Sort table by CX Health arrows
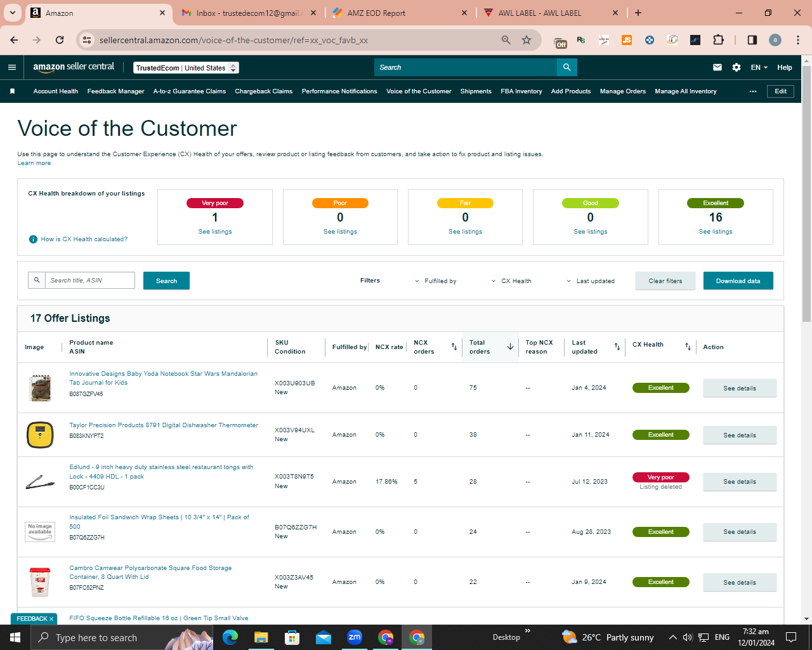Viewport: 812px width, 650px height. pyautogui.click(x=688, y=347)
